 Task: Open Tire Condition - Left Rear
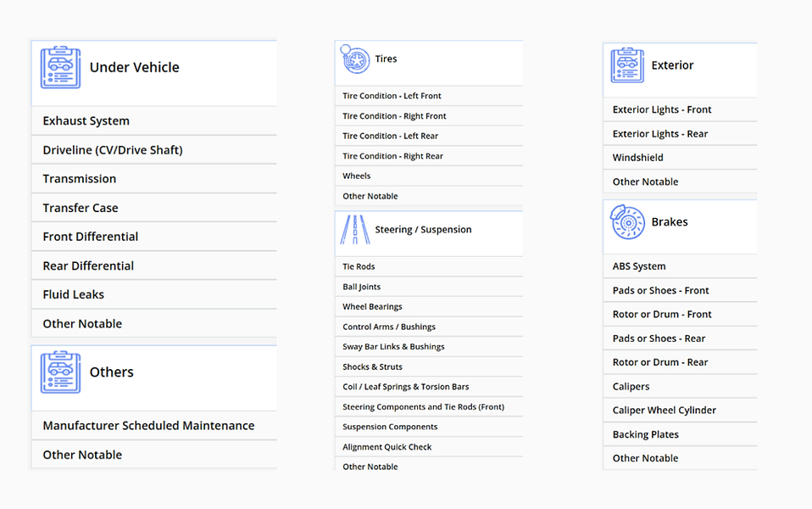[429, 136]
